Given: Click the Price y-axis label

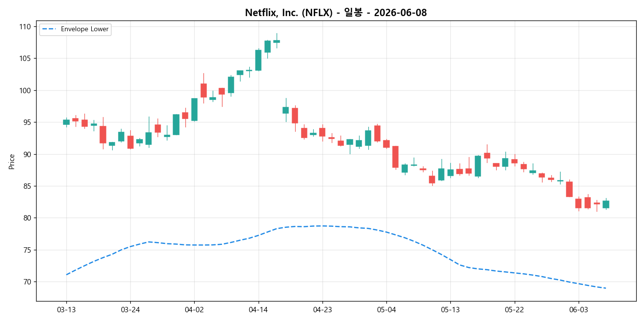Looking at the screenshot, I should (x=12, y=161).
